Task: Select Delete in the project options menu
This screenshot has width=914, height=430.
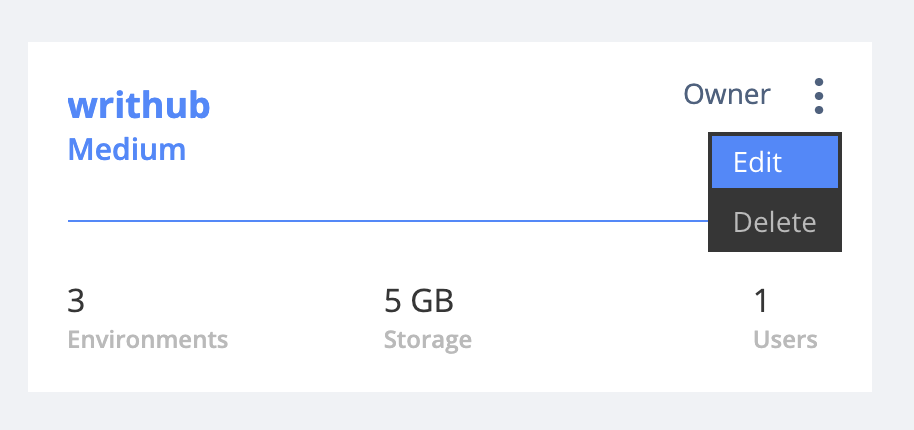Action: click(774, 221)
